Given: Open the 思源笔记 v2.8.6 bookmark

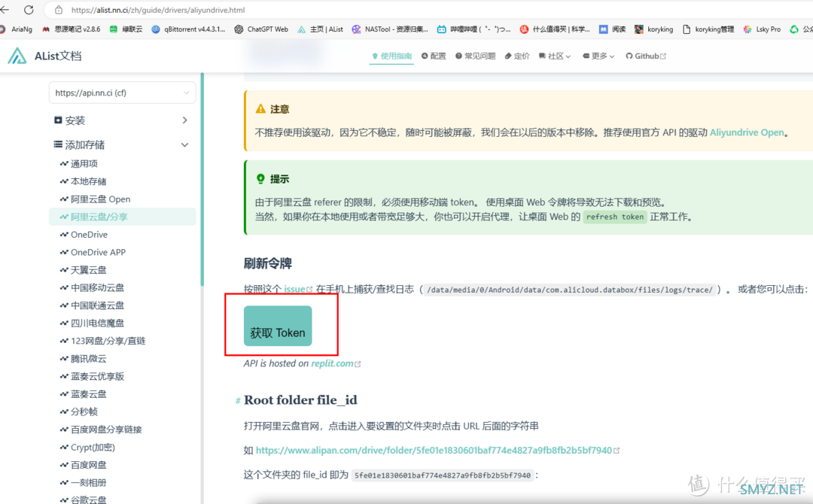Looking at the screenshot, I should (x=72, y=29).
